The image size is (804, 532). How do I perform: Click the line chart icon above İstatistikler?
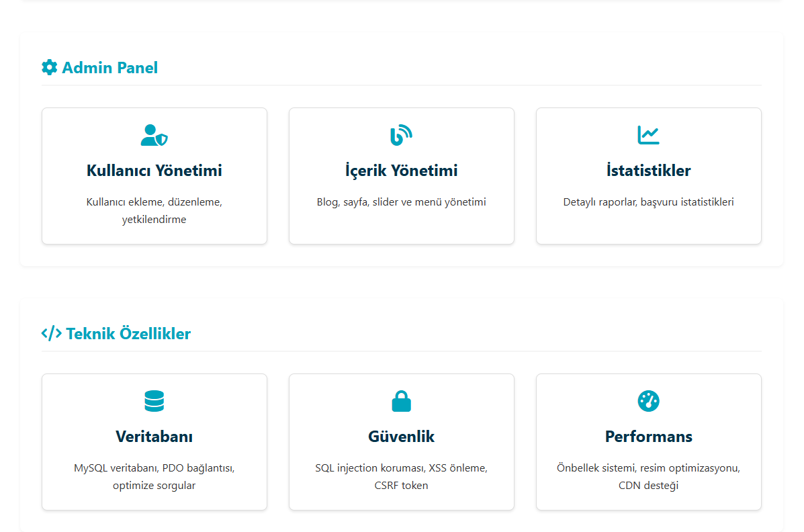[648, 135]
